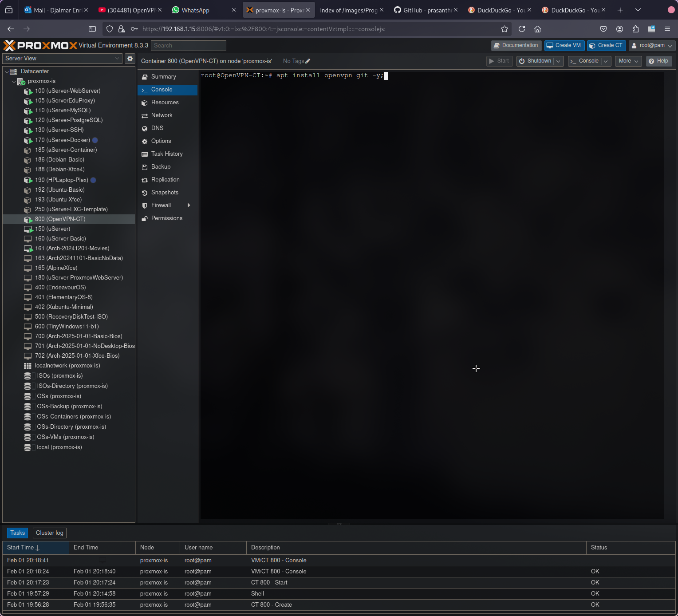Image resolution: width=678 pixels, height=616 pixels.
Task: Collapse the proxmox-is node
Action: pyautogui.click(x=14, y=81)
